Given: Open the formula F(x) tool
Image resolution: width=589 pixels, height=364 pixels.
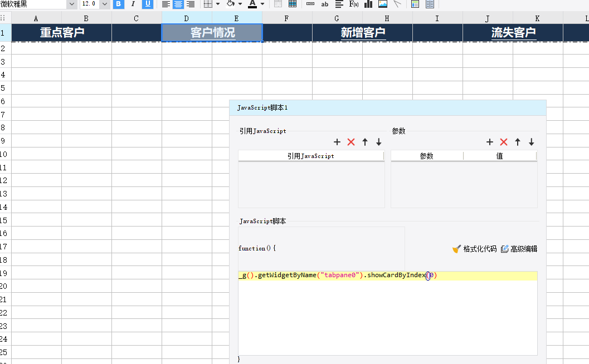Looking at the screenshot, I should 354,4.
